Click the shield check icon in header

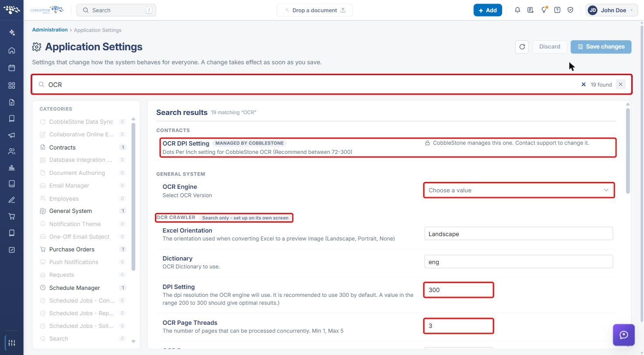570,10
